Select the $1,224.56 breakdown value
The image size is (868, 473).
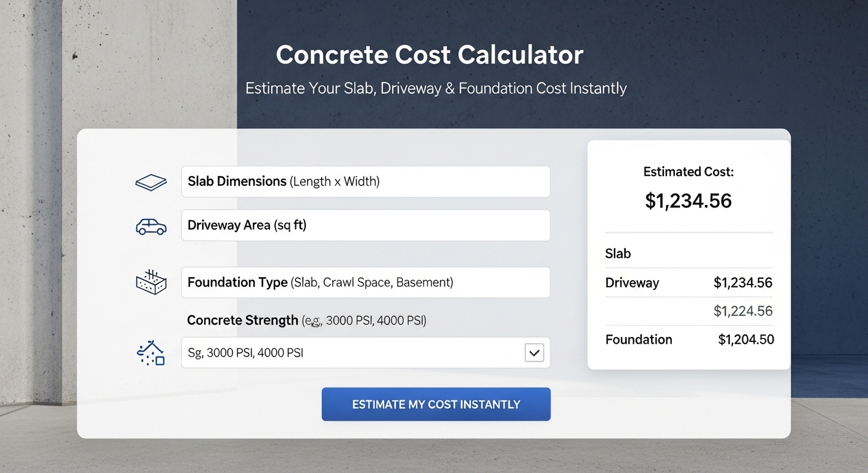pos(743,311)
